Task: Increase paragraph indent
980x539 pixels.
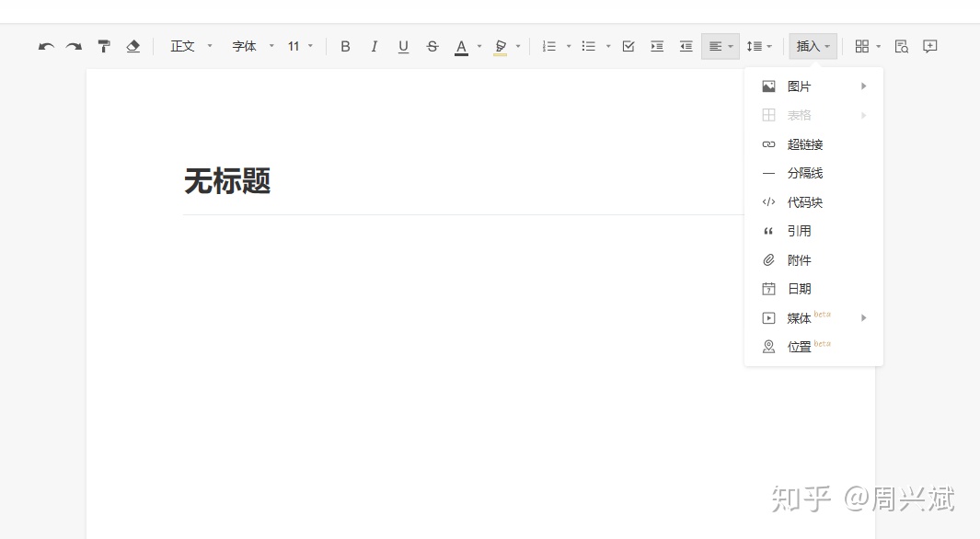Action: 657,46
